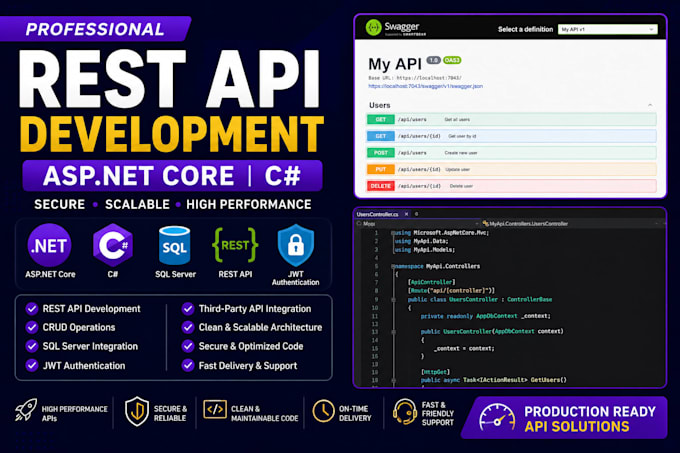Click the [ApiController] attribute line
Viewport: 680px width, 453px height.
(x=431, y=282)
